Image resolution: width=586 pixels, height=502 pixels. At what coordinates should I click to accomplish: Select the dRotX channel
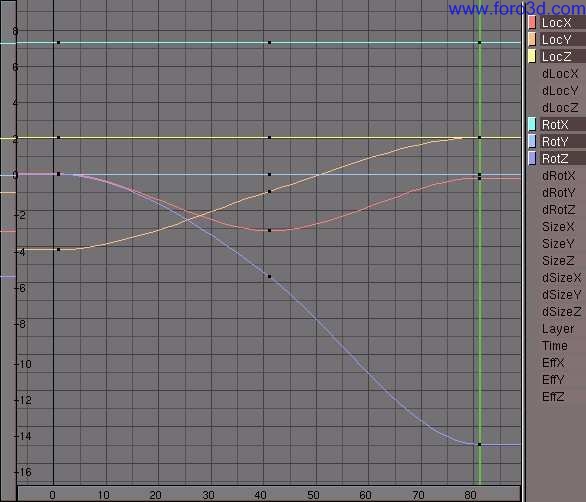point(559,175)
